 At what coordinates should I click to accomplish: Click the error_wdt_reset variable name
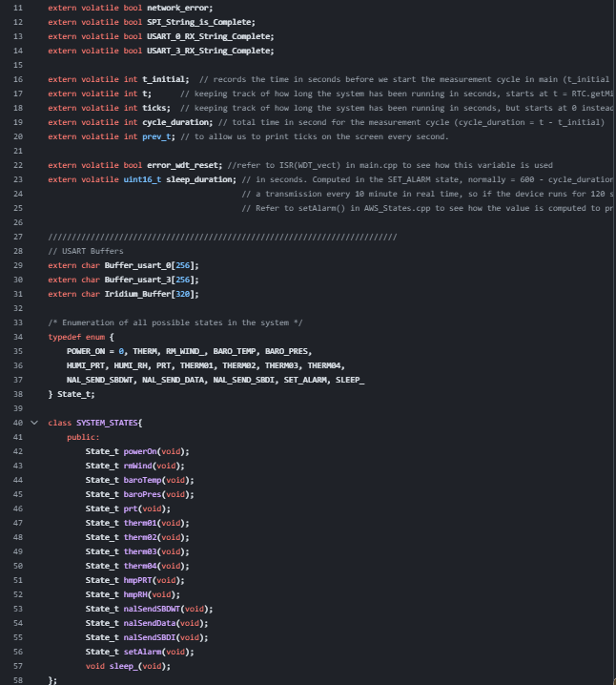pyautogui.click(x=182, y=165)
